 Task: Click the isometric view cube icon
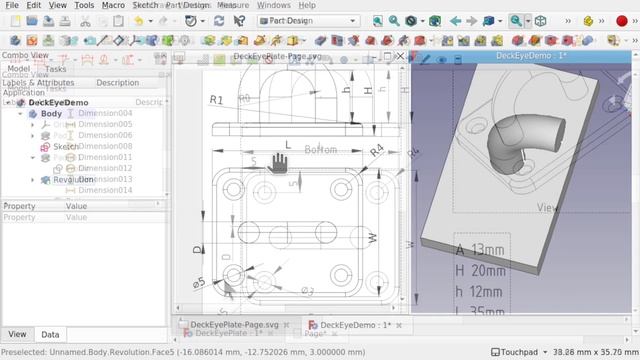[540, 21]
